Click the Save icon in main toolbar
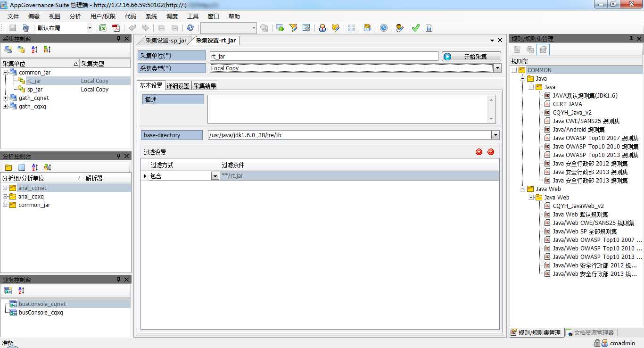This screenshot has height=348, width=644. point(13,28)
